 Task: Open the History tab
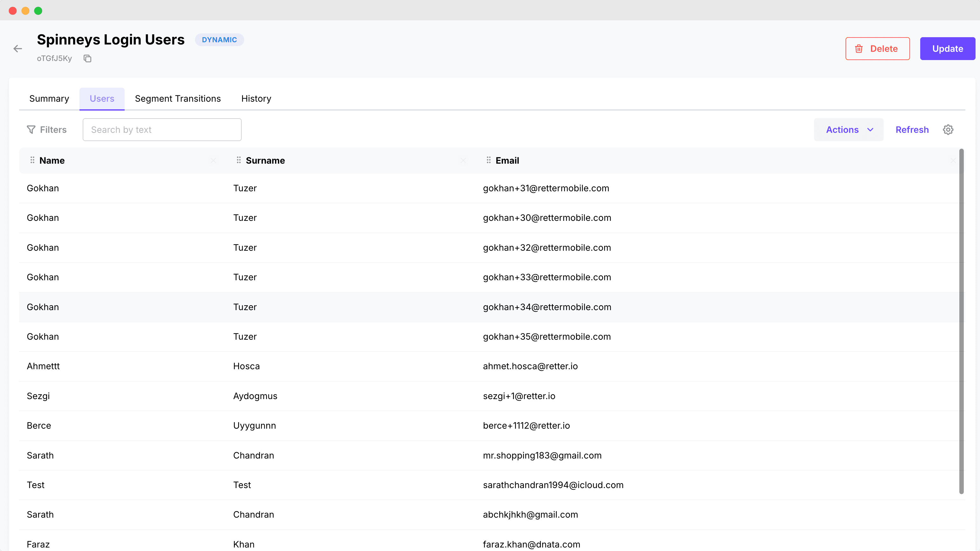(x=256, y=99)
